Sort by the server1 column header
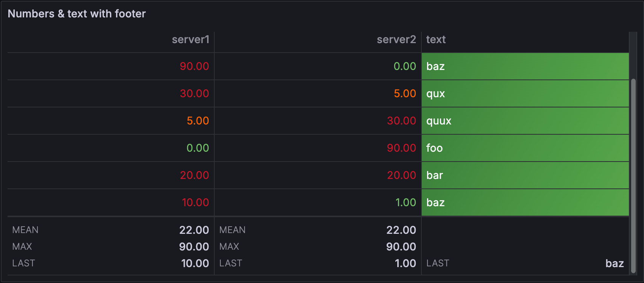This screenshot has width=644, height=283. 190,40
